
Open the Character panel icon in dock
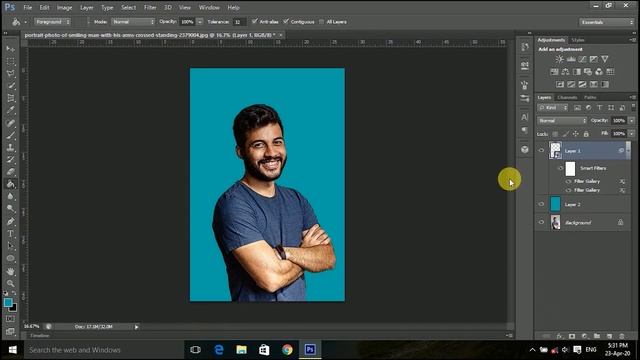(x=524, y=118)
